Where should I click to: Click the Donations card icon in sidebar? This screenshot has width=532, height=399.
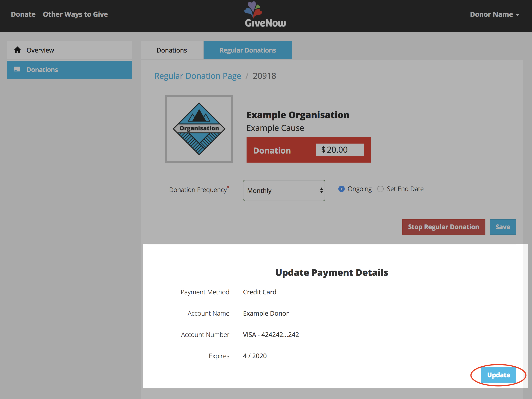click(17, 69)
